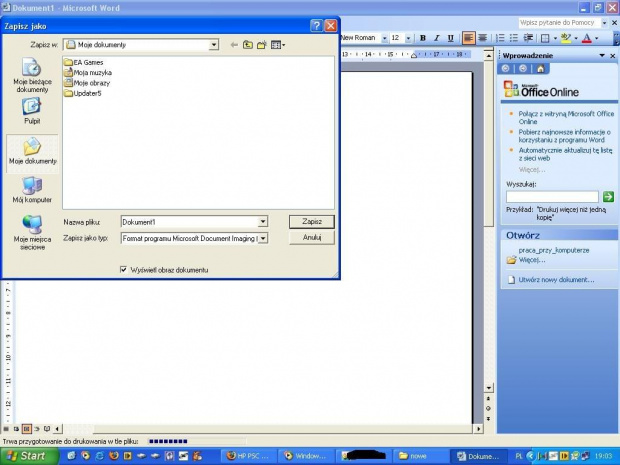
Task: Click Automatycznie aktualizuj tę listę link
Action: tap(565, 154)
